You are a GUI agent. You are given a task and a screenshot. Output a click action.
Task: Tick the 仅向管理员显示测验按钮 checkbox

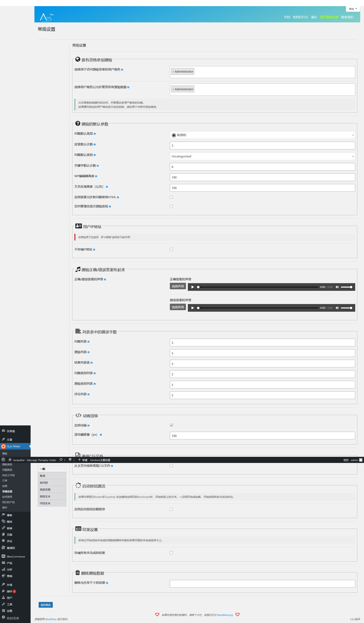click(x=171, y=206)
